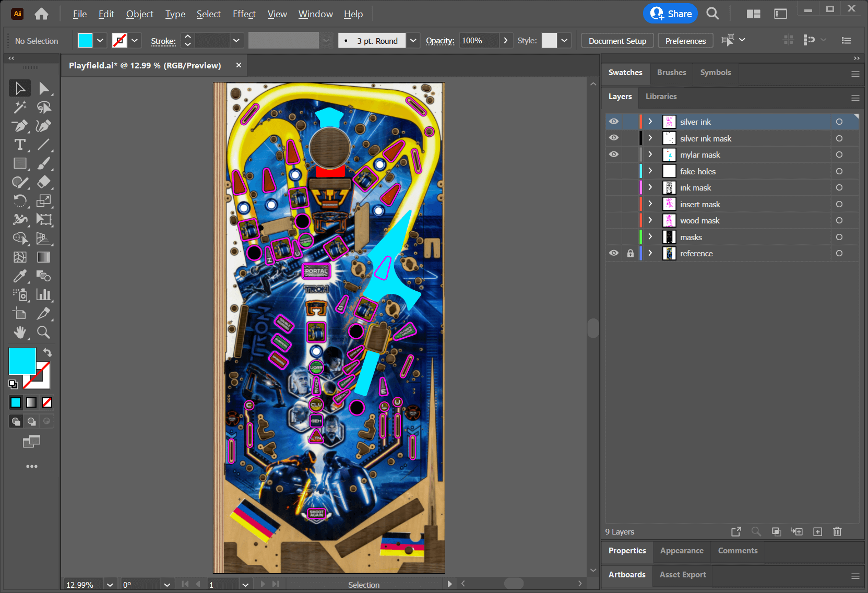The height and width of the screenshot is (593, 868).
Task: Show the insert mask layer
Action: 614,204
